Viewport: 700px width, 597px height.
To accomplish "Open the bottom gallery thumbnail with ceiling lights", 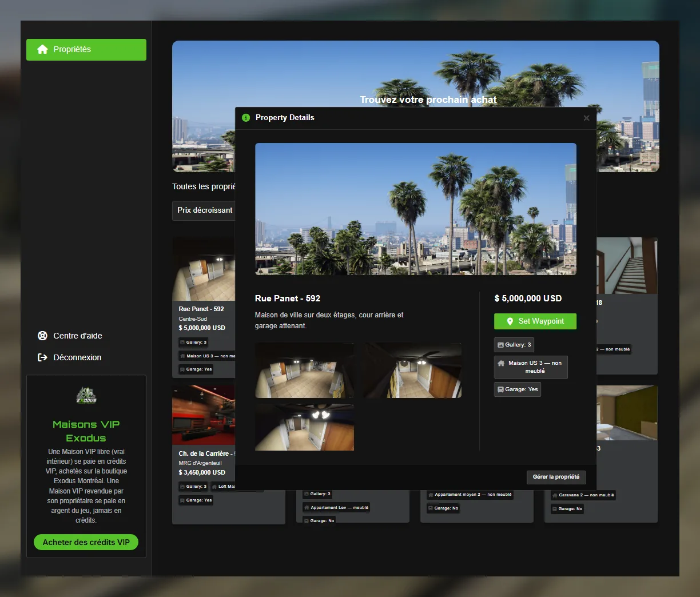I will coord(304,427).
